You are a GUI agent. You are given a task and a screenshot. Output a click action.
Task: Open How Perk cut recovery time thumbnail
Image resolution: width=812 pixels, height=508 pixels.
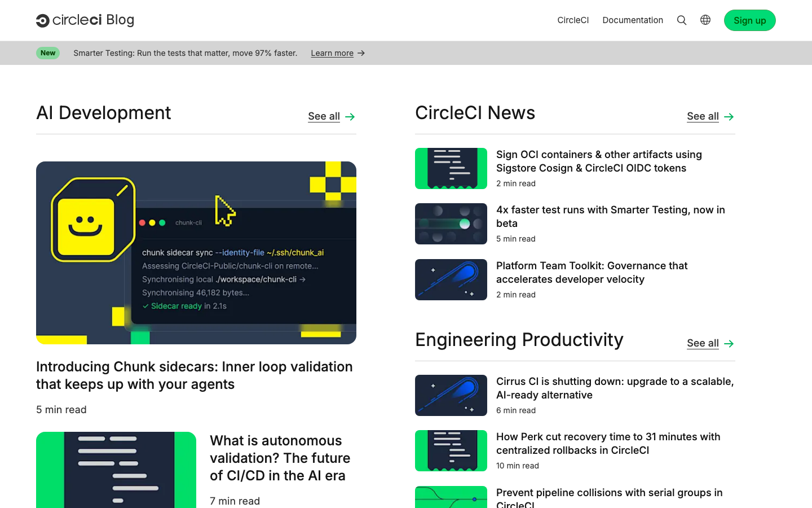click(x=451, y=450)
